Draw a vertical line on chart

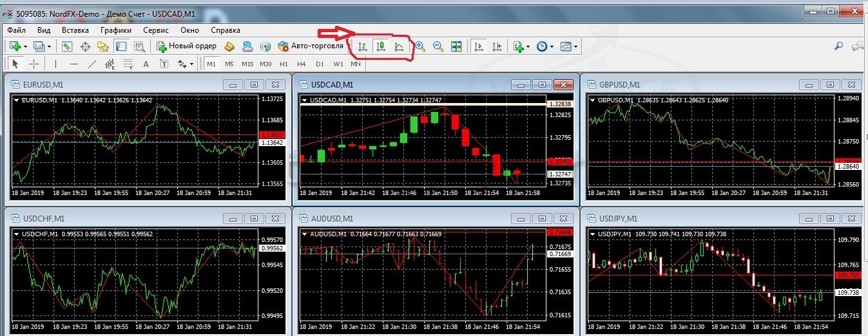[55, 64]
